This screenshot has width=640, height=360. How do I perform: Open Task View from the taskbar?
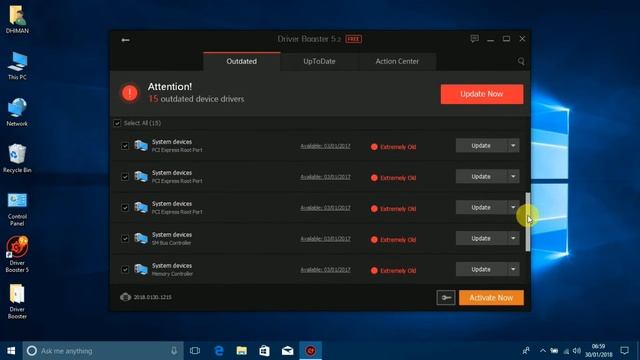(195, 351)
